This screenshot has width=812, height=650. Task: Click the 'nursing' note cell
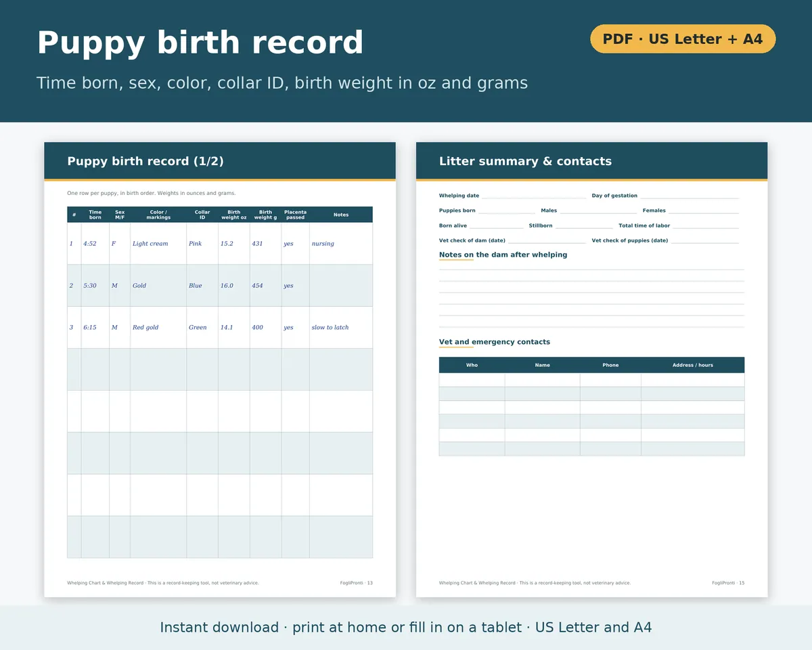341,244
